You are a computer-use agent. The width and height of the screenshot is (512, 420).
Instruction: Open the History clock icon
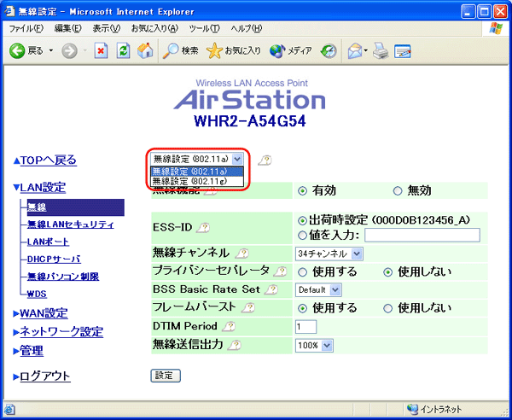[x=329, y=51]
